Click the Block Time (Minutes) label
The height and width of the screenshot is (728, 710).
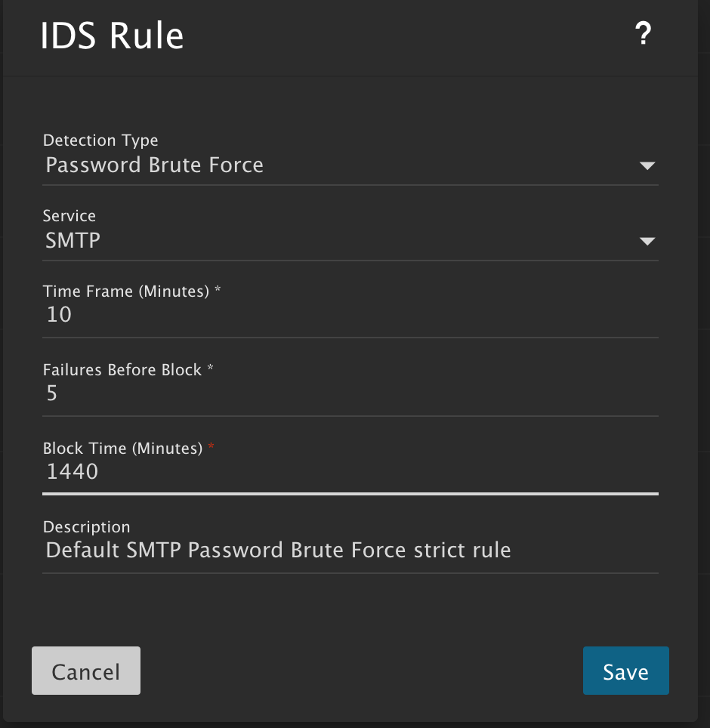point(122,449)
